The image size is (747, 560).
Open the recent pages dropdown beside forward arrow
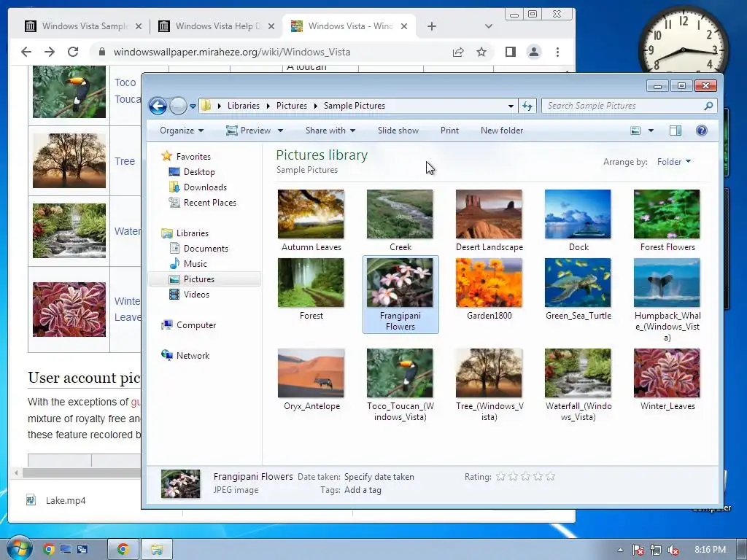tap(193, 106)
